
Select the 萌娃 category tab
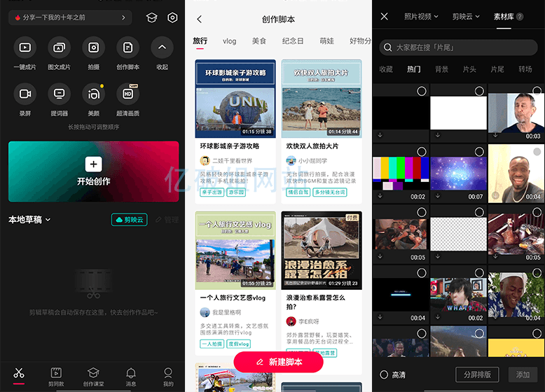coord(326,41)
